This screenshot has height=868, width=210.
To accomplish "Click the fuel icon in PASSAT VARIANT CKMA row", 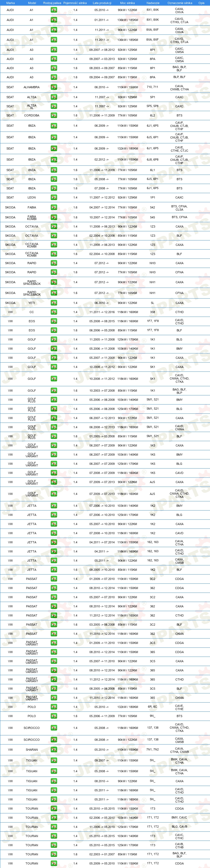I will tap(54, 698).
